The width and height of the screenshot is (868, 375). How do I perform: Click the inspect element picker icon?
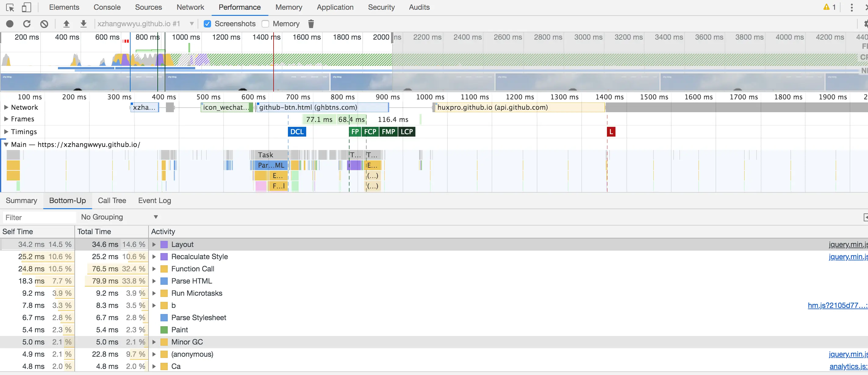10,7
